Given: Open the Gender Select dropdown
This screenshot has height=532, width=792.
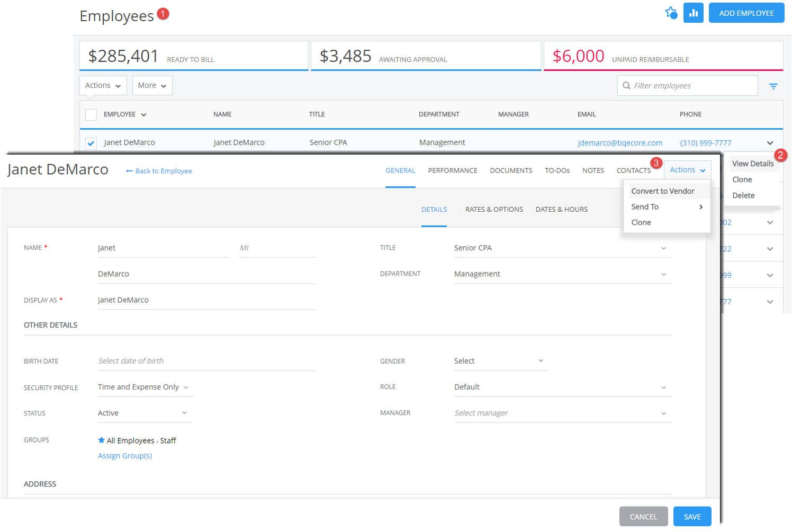Looking at the screenshot, I should point(501,361).
